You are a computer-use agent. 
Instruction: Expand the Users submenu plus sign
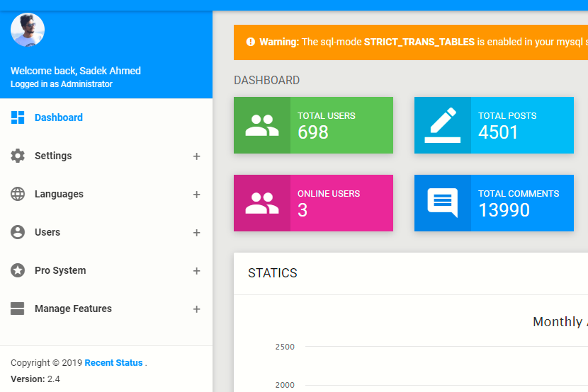(x=196, y=233)
